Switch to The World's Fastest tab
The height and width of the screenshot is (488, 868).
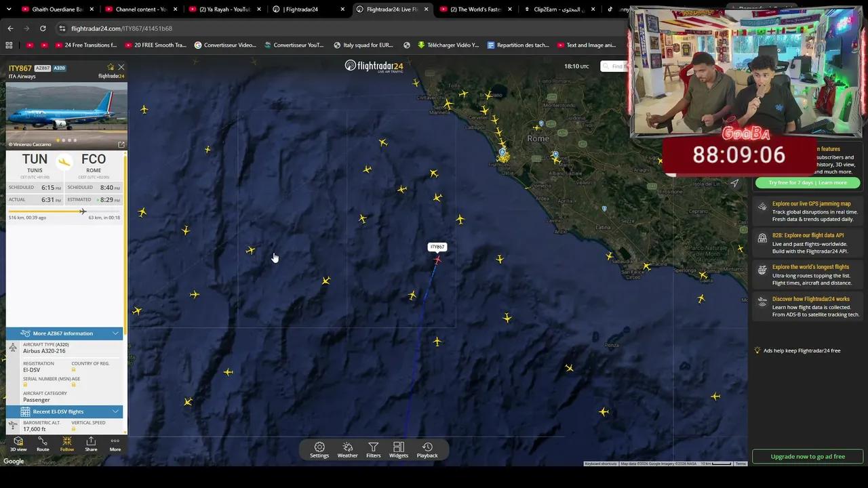tap(475, 9)
